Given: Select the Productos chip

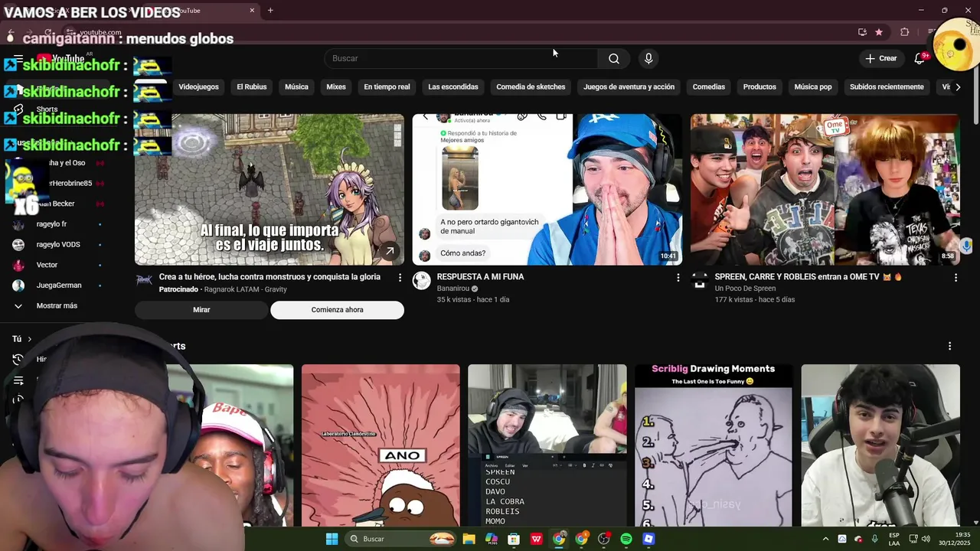Looking at the screenshot, I should coord(759,86).
